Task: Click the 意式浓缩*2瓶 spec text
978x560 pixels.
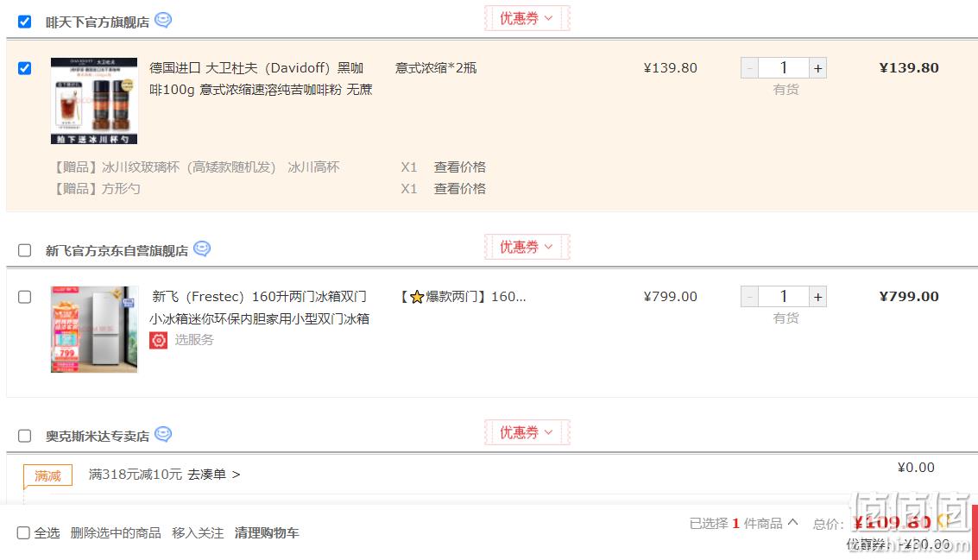Action: tap(435, 68)
